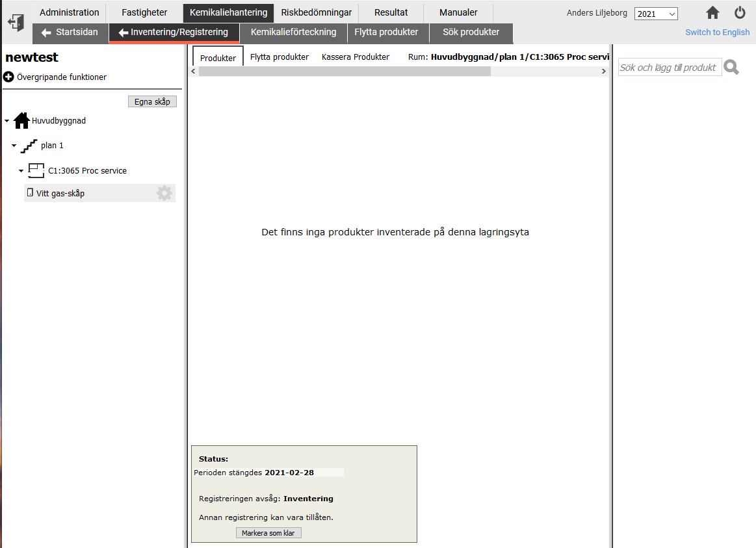The width and height of the screenshot is (756, 548).
Task: Open the Kemikalieförteckning tab
Action: (x=294, y=33)
